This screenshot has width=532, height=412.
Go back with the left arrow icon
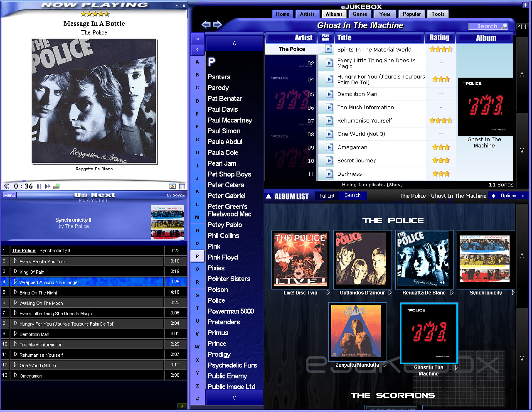pos(206,25)
